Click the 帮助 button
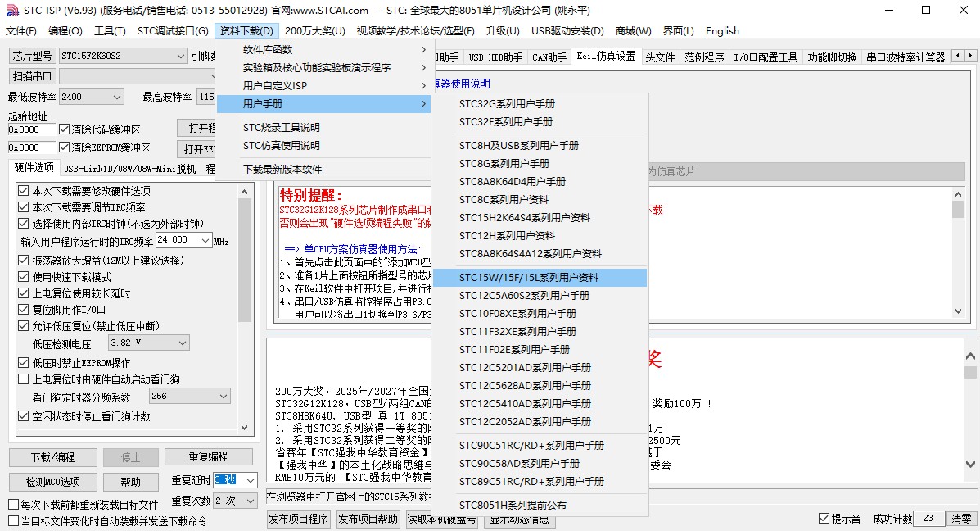 (x=130, y=482)
